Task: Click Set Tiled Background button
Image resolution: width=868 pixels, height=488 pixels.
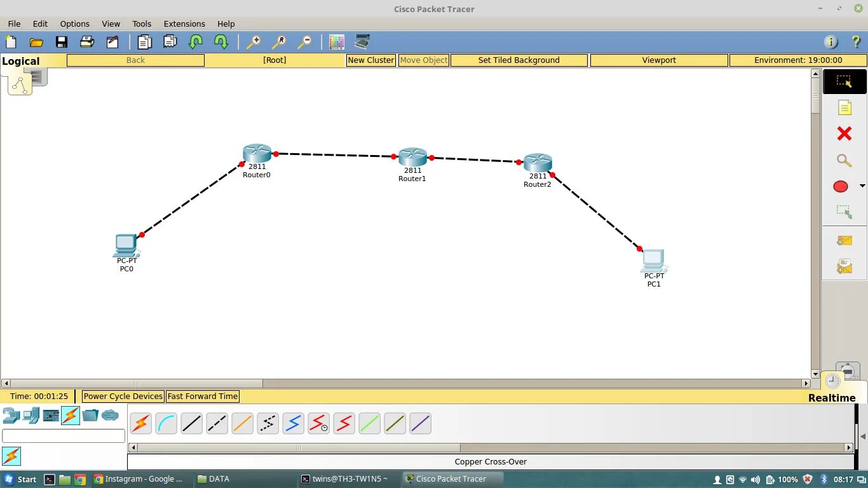Action: click(519, 60)
